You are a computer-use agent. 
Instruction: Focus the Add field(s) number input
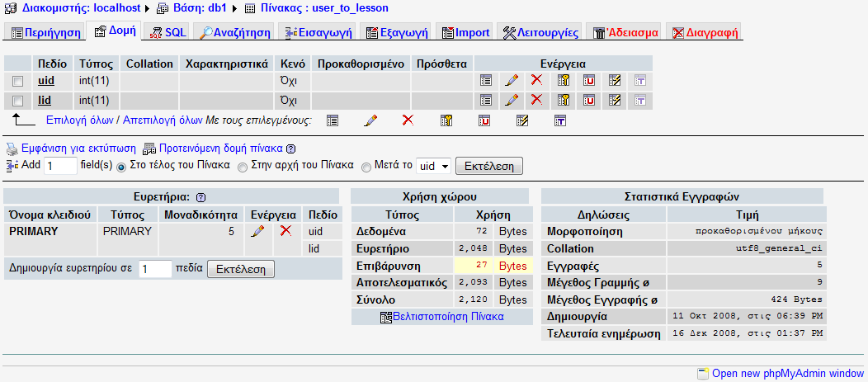tap(60, 166)
